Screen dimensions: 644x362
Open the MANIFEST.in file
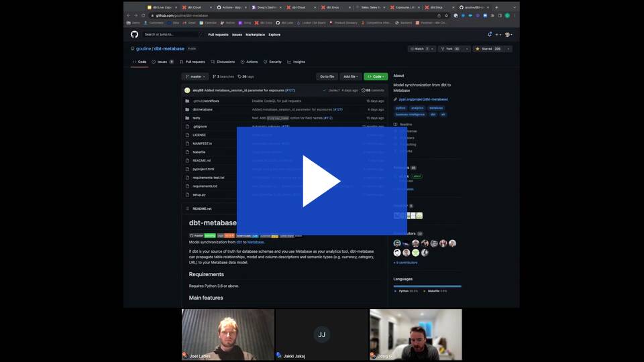(x=202, y=143)
